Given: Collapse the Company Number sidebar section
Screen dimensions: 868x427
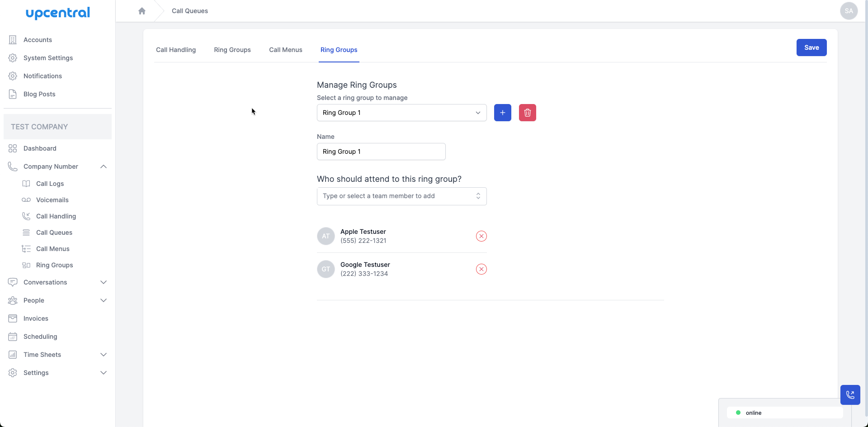Looking at the screenshot, I should (x=104, y=166).
